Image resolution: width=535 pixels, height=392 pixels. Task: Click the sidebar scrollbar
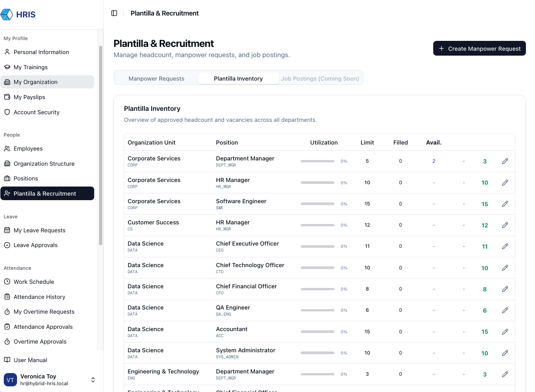point(100,144)
